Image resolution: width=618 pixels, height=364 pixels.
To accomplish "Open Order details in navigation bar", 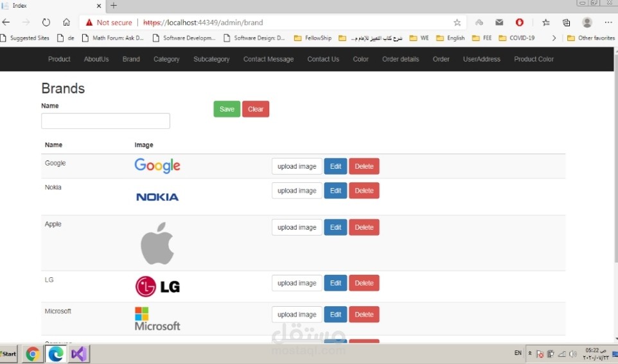I will pyautogui.click(x=400, y=59).
